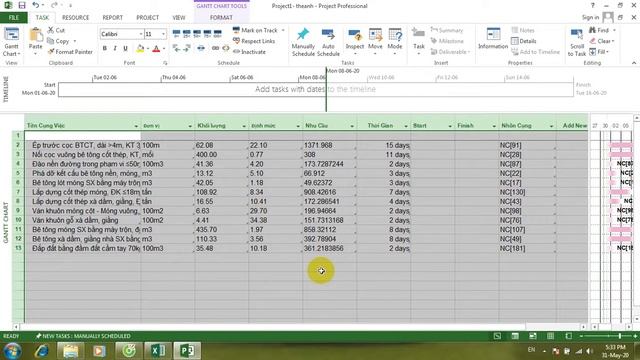
Task: Insert a new Task
Action: (x=418, y=41)
